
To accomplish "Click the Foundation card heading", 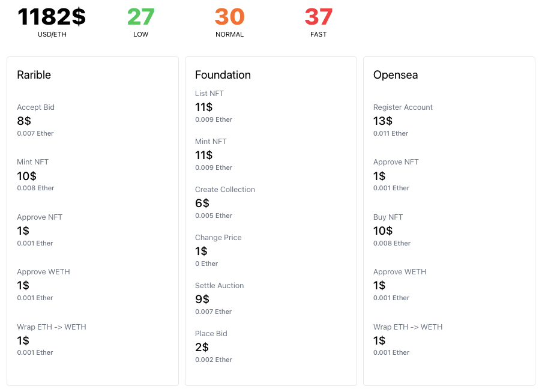I will [223, 75].
